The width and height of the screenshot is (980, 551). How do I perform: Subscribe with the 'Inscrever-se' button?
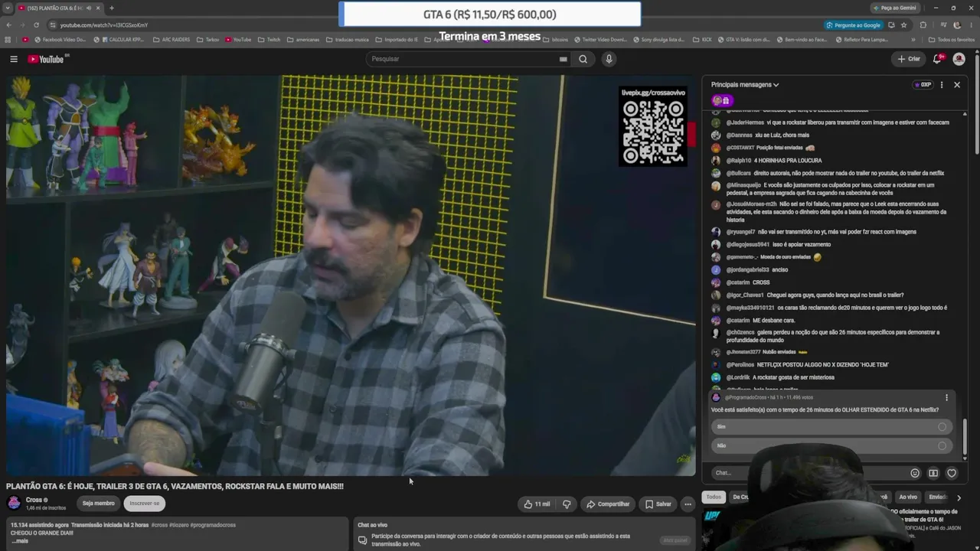pyautogui.click(x=145, y=504)
